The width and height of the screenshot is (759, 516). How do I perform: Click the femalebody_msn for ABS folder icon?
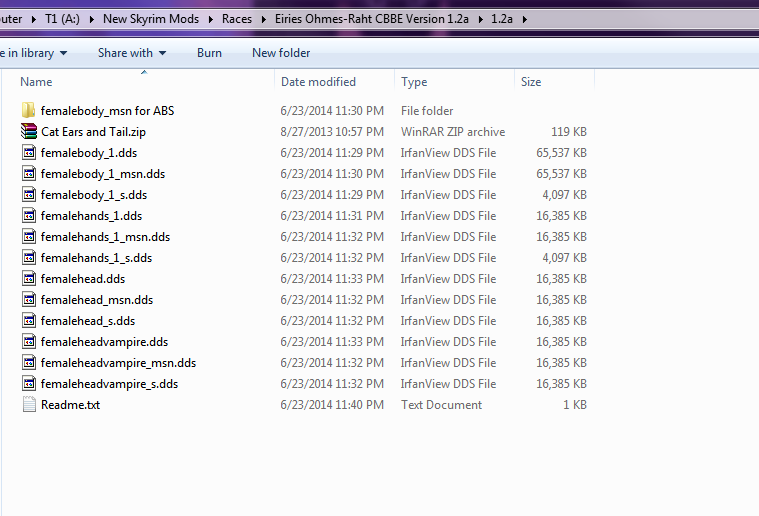click(29, 110)
